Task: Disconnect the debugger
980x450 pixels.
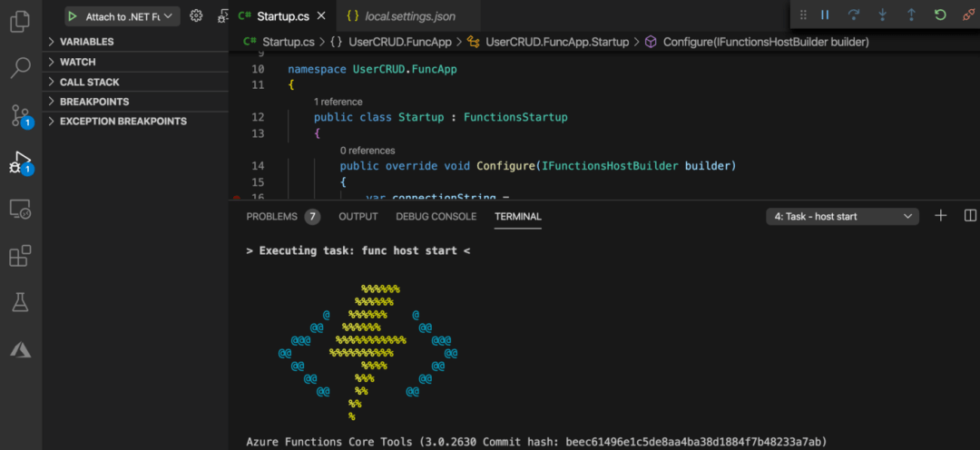Action: click(x=968, y=15)
